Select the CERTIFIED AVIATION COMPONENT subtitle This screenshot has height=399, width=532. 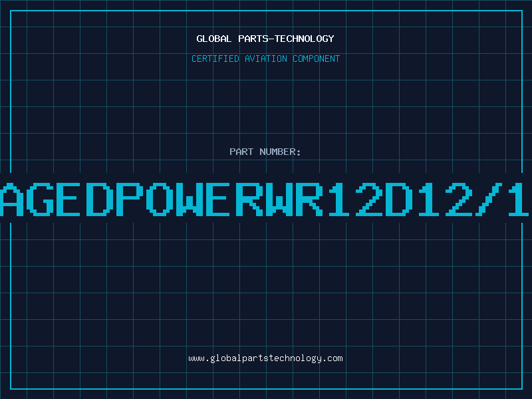point(265,59)
